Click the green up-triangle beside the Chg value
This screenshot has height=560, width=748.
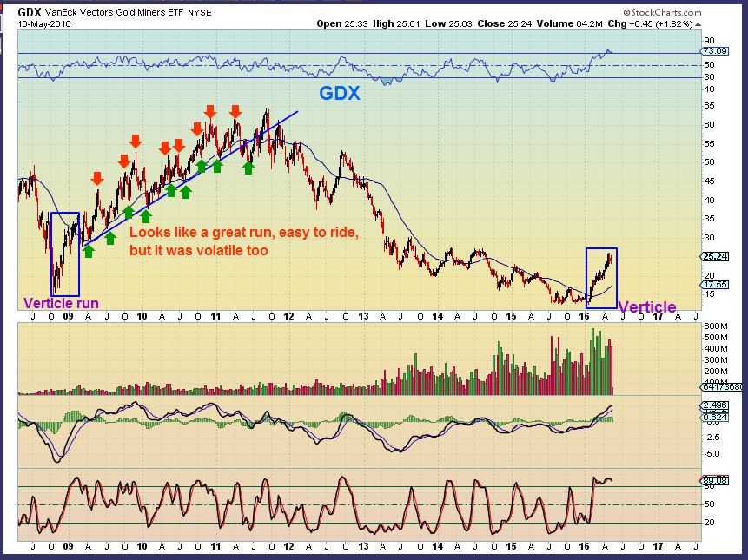[698, 23]
